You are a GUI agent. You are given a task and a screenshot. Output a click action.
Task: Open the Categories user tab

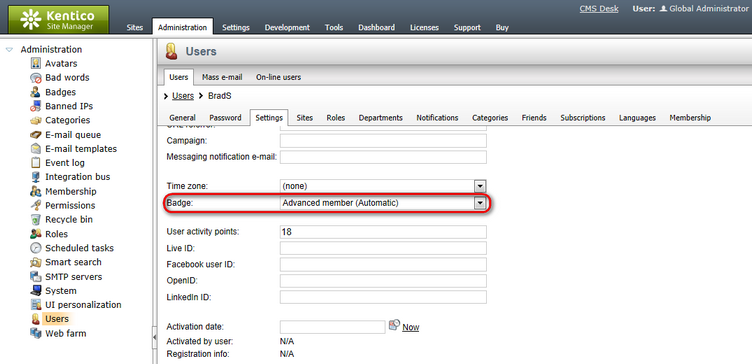(x=490, y=117)
